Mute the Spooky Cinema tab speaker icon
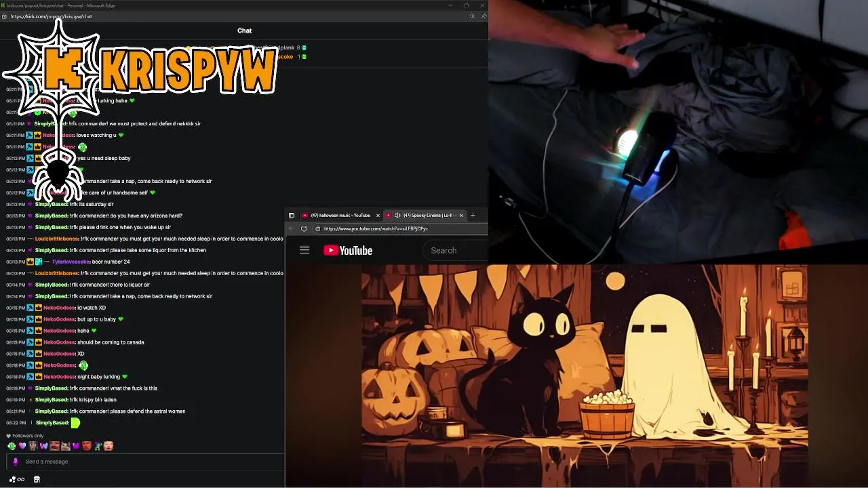This screenshot has width=868, height=488. pos(397,216)
